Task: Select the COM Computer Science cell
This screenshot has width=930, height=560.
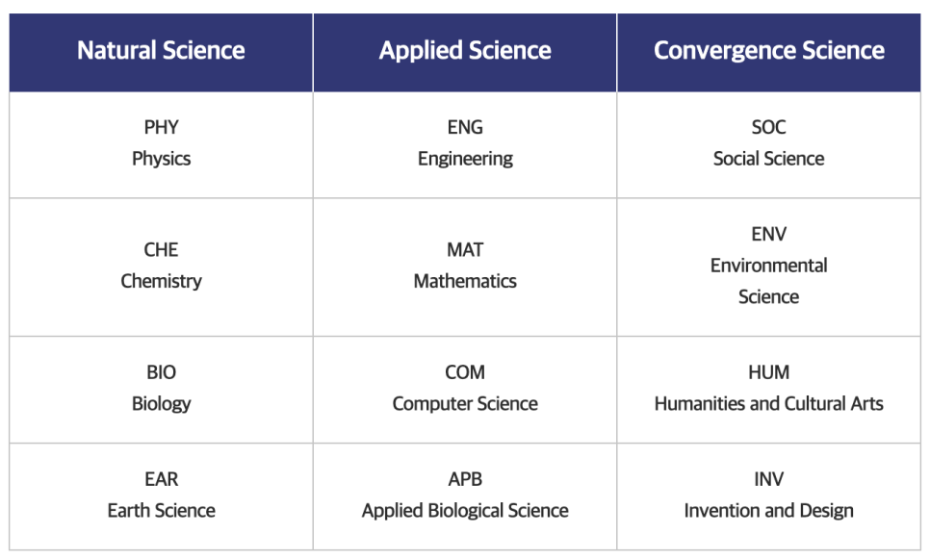Action: pos(465,390)
